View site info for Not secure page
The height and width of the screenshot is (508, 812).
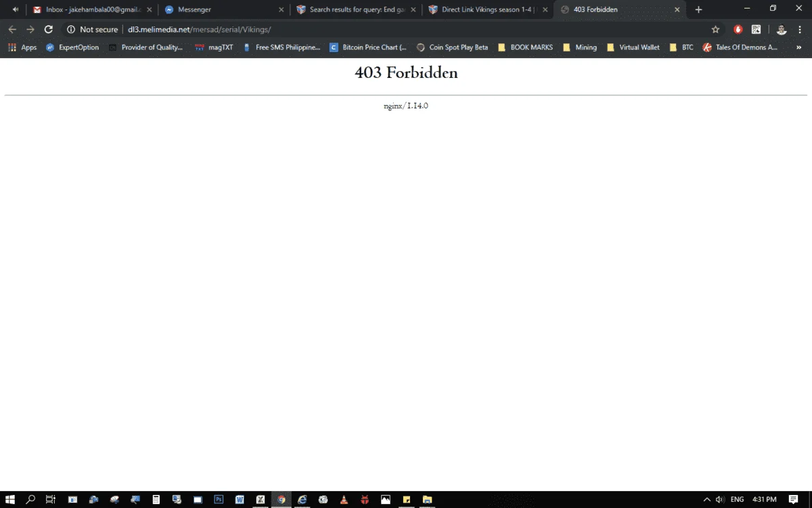click(x=92, y=29)
